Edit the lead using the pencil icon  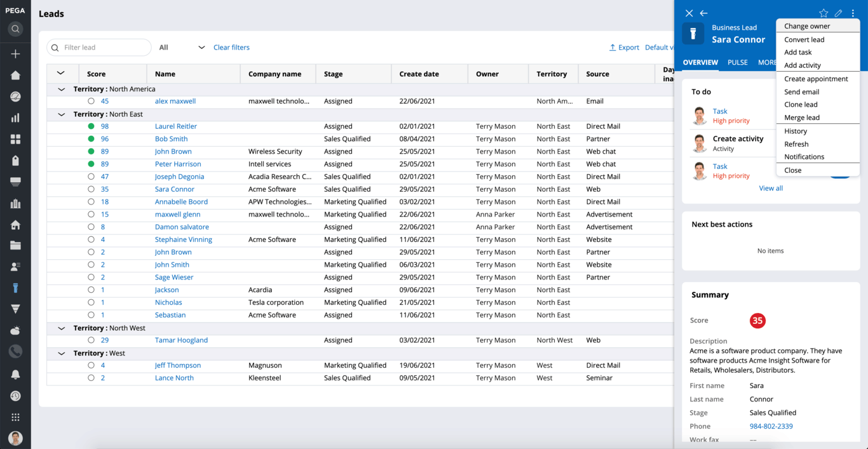[x=837, y=13]
